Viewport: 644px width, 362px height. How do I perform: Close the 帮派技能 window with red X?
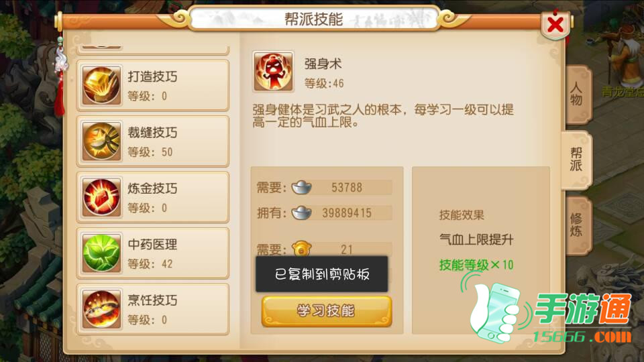[x=555, y=24]
